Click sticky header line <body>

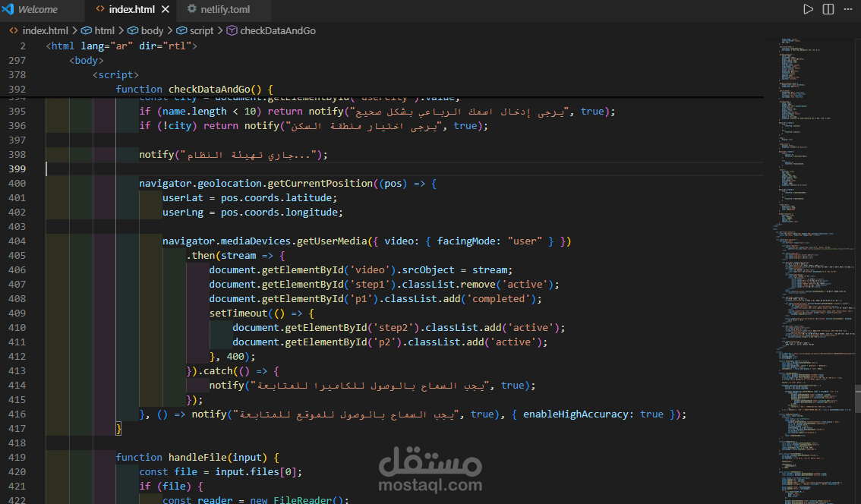[x=87, y=61]
